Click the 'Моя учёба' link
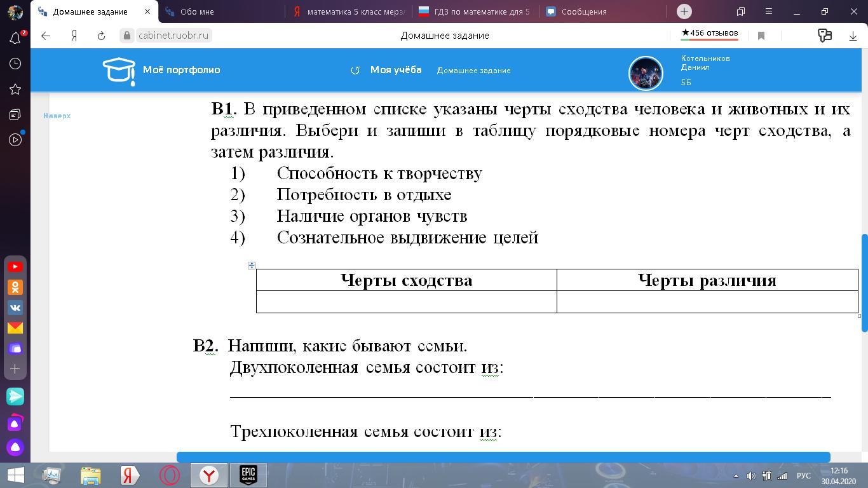 tap(395, 70)
